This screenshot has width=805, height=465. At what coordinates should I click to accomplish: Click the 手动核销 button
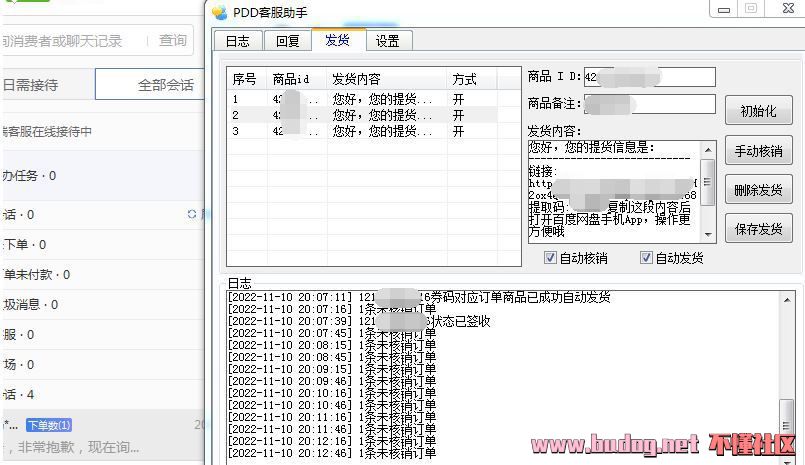click(x=758, y=151)
